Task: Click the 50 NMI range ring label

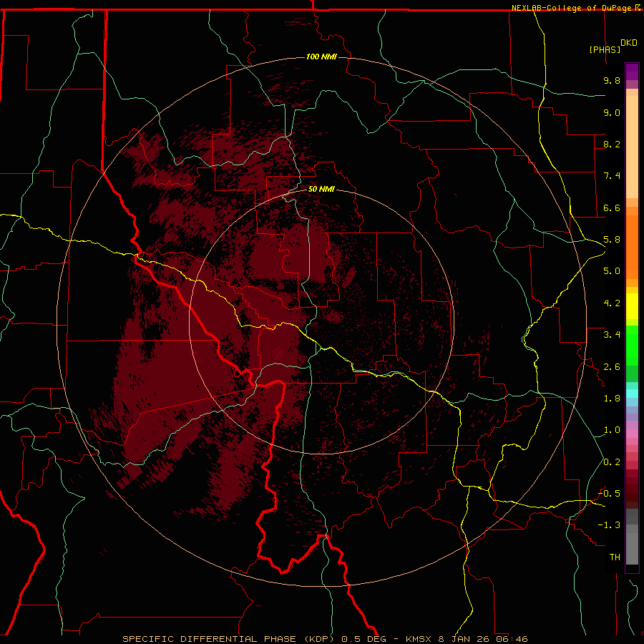Action: 321,189
